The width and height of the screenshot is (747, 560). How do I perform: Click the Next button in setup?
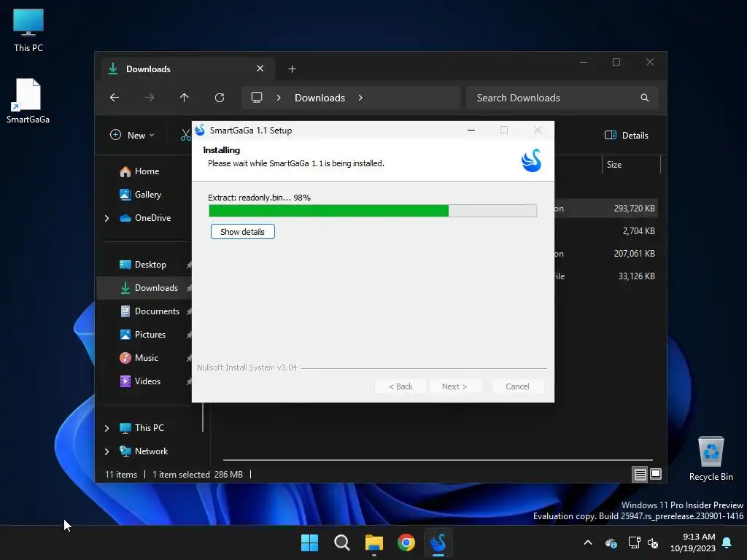tap(454, 386)
